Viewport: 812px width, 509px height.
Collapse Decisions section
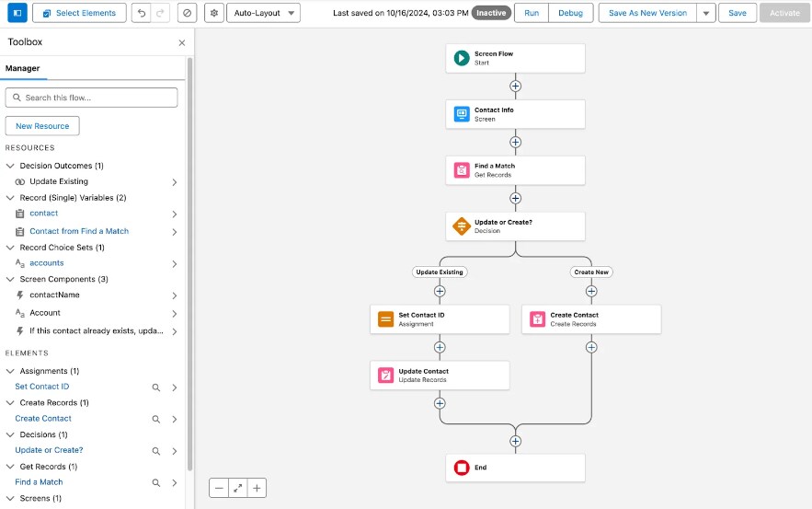pos(10,434)
